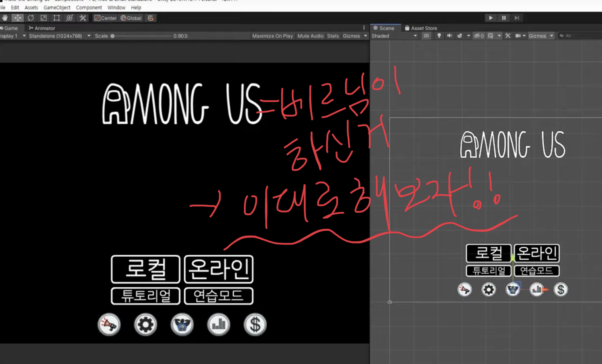
Task: Select the combined Transform tool
Action: pyautogui.click(x=70, y=18)
